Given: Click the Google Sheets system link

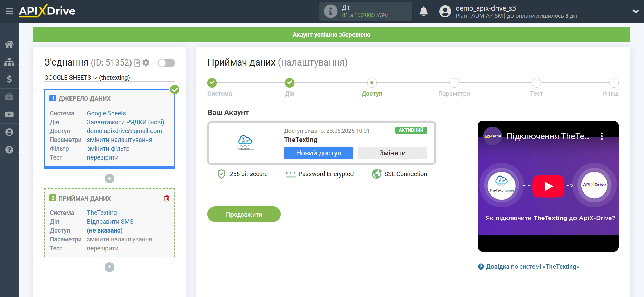Looking at the screenshot, I should tap(106, 113).
